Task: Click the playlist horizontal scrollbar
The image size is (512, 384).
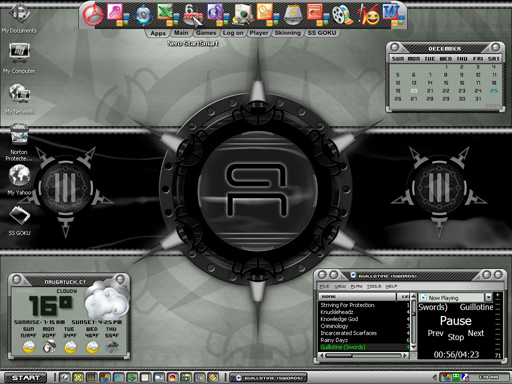Action: pos(364,356)
